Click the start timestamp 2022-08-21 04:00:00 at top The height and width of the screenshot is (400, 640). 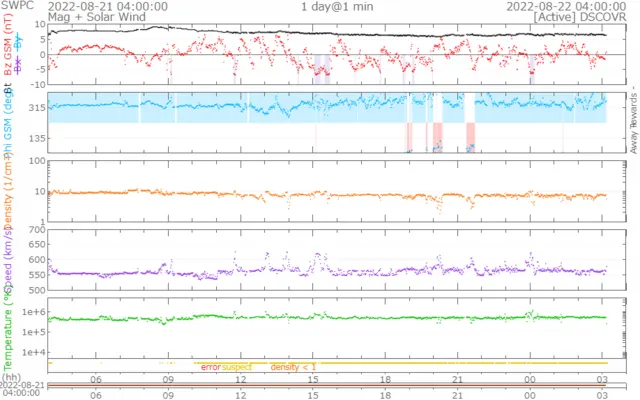[108, 6]
